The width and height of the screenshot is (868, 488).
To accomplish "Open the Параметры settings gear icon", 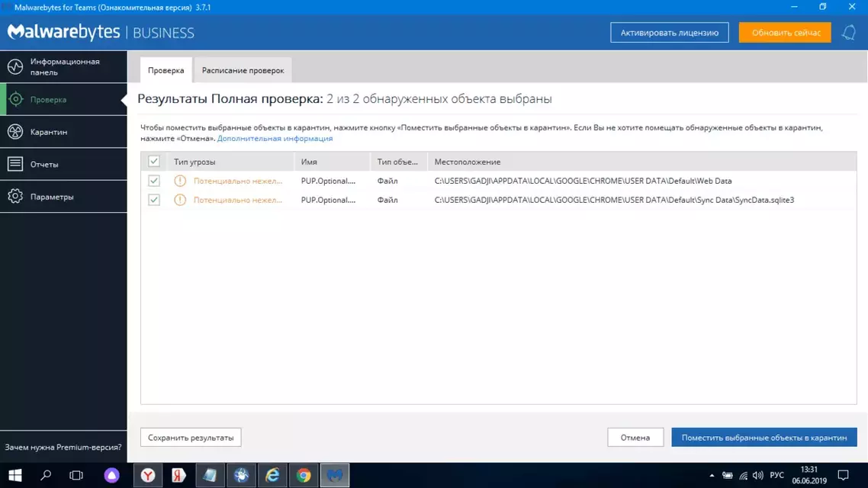I will (15, 197).
